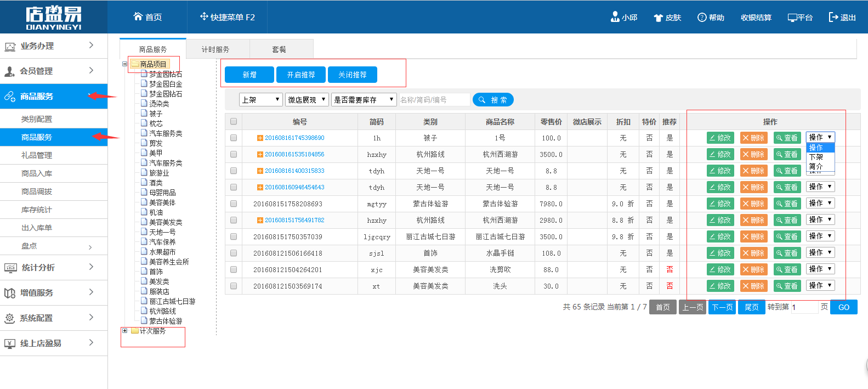Image resolution: width=868 pixels, height=389 pixels.
Task: Click 删除 for 杭州西湖游 3500.0 row
Action: 753,154
